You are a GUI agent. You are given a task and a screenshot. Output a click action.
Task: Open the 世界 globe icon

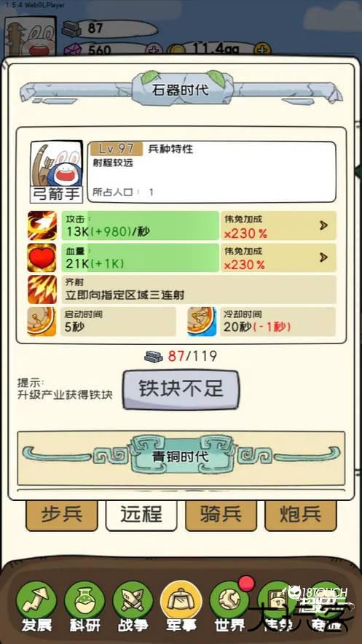(x=229, y=602)
